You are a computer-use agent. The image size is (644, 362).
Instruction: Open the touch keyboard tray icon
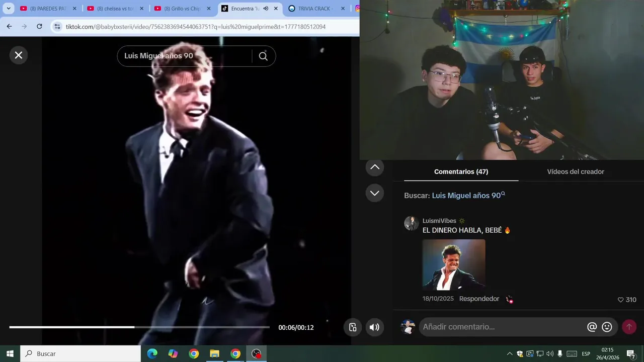[572, 353]
